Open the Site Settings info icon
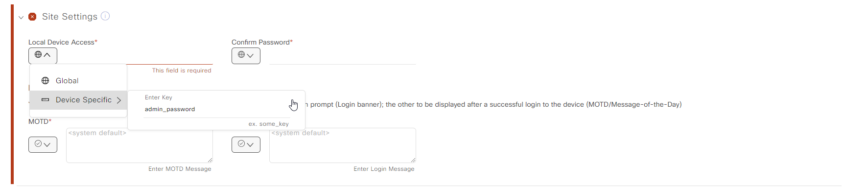 click(105, 16)
